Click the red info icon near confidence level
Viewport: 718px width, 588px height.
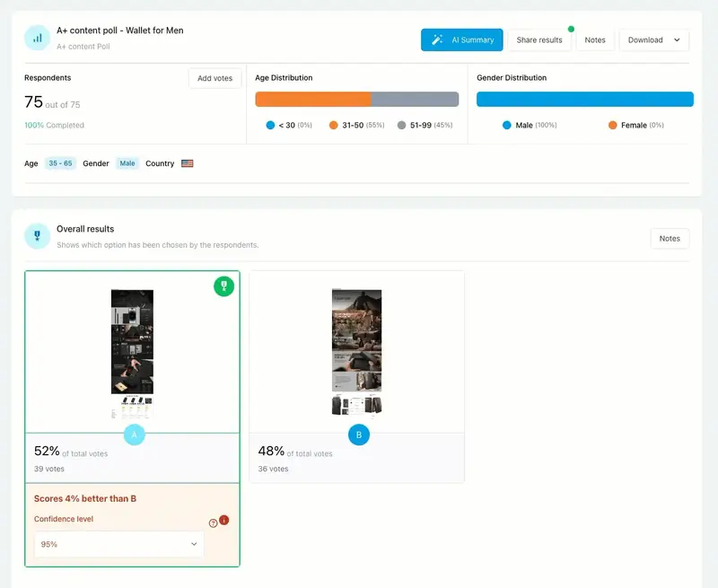pos(223,520)
